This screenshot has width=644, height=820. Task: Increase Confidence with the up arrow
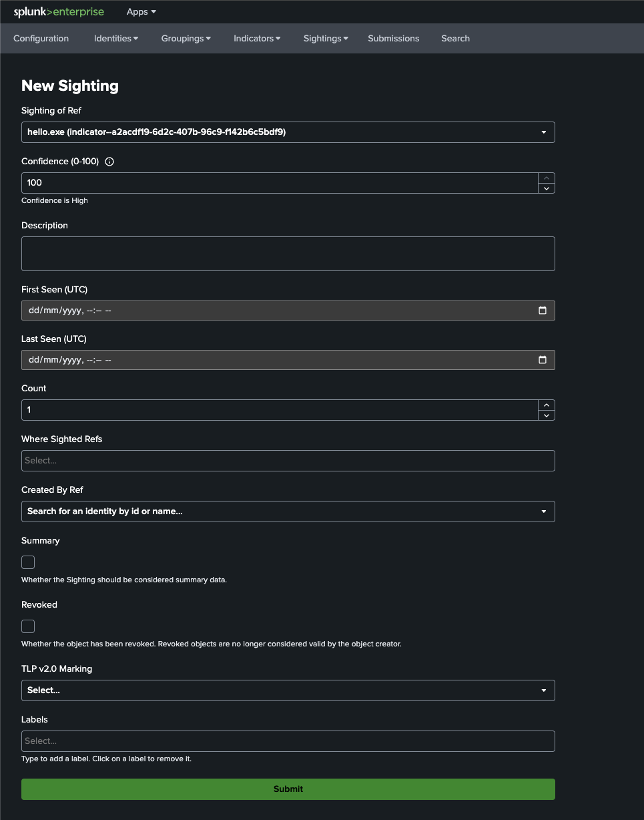point(547,178)
